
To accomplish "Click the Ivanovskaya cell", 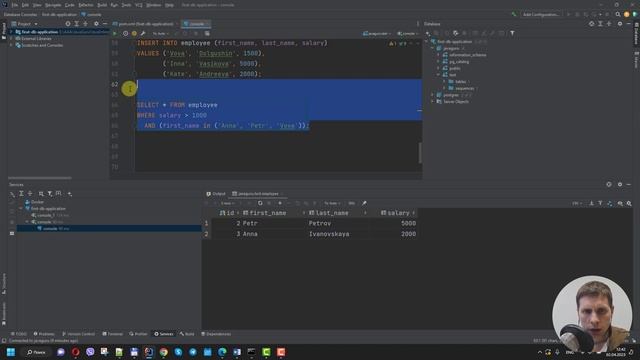I will (329, 234).
